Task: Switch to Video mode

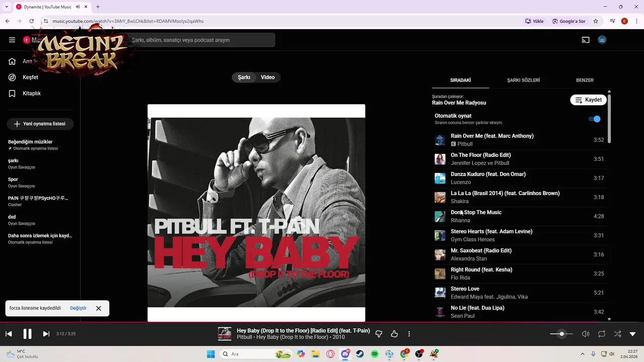Action: click(268, 77)
